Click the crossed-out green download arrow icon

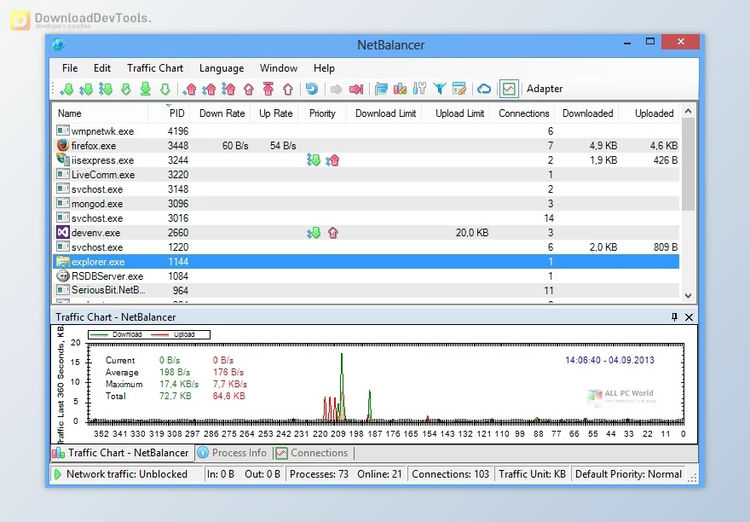[126, 89]
